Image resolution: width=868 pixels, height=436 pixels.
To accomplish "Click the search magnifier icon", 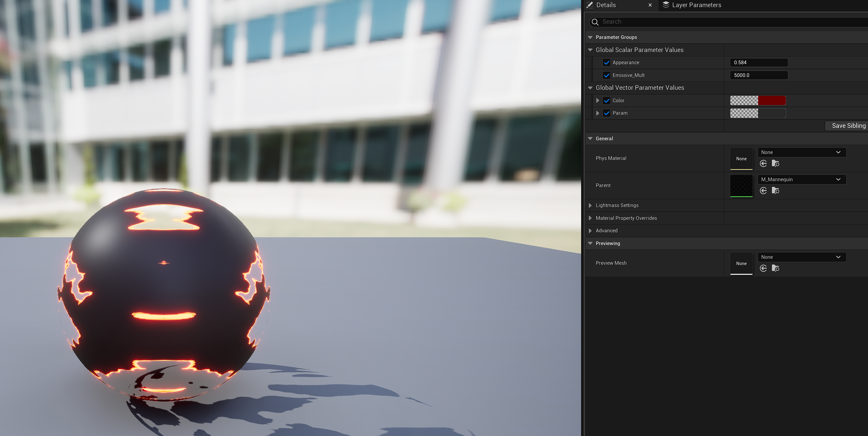I will (595, 22).
